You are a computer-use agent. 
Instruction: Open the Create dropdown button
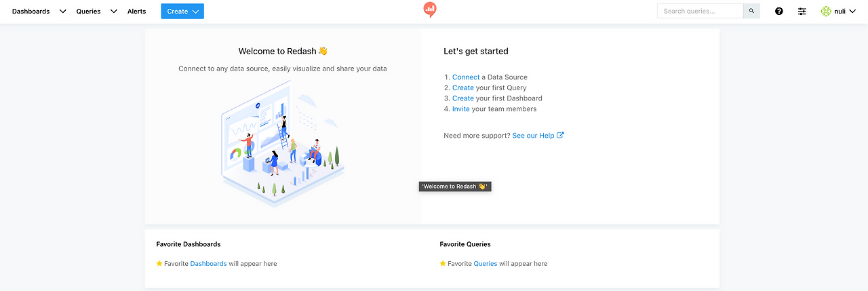182,11
